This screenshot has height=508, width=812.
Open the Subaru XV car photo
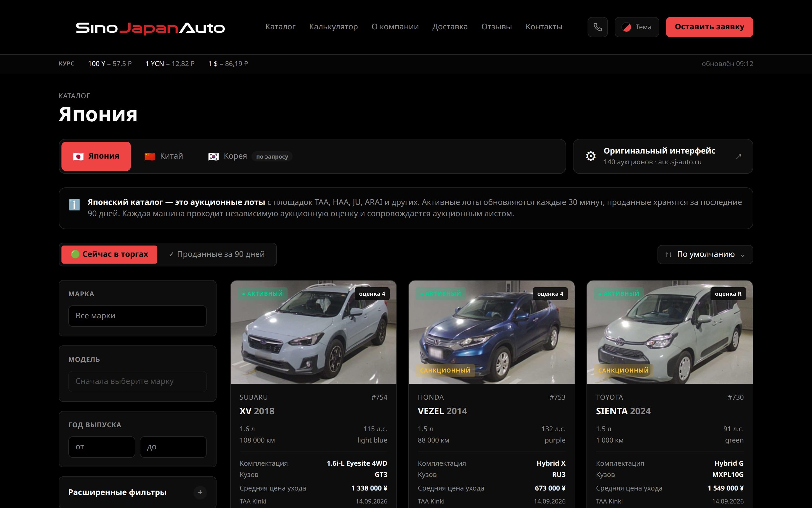coord(314,332)
